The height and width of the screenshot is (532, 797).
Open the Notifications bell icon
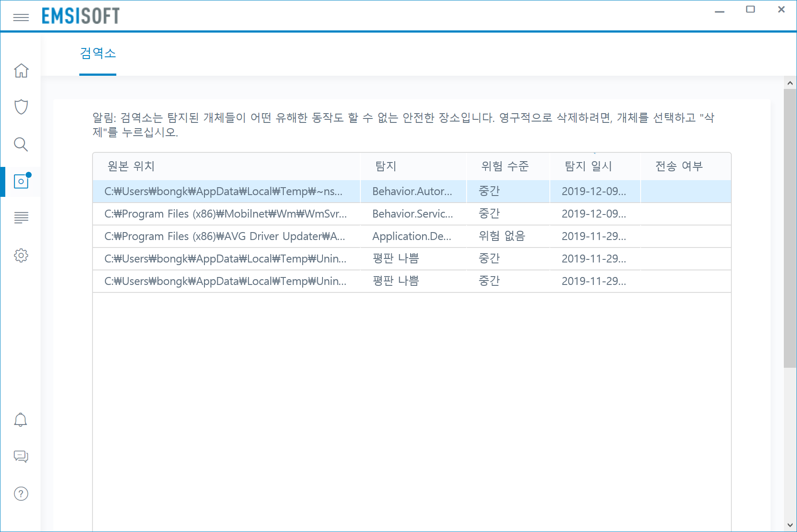click(21, 420)
